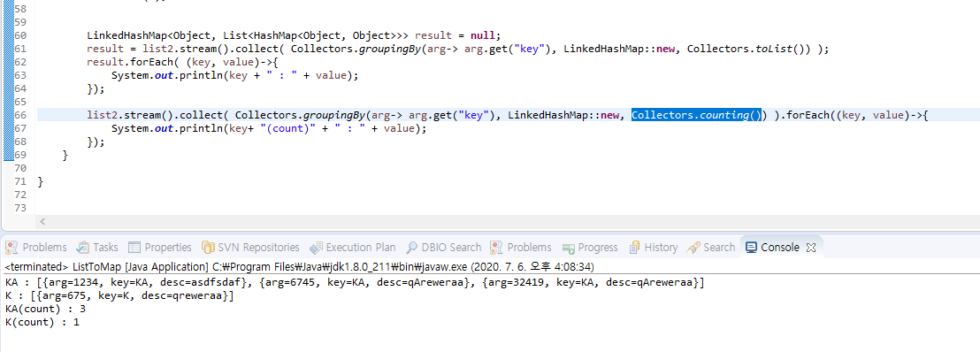980x352 pixels.
Task: Close the Console view with its X
Action: pos(811,247)
